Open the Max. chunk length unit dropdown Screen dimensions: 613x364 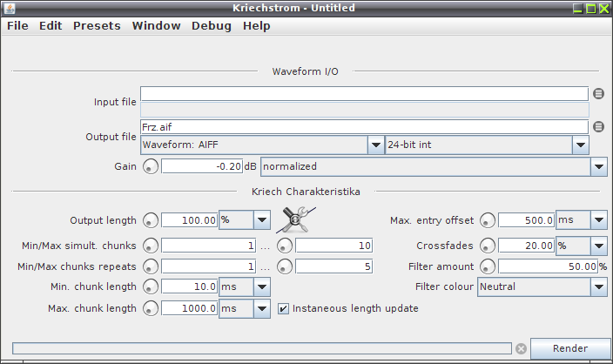coord(245,308)
